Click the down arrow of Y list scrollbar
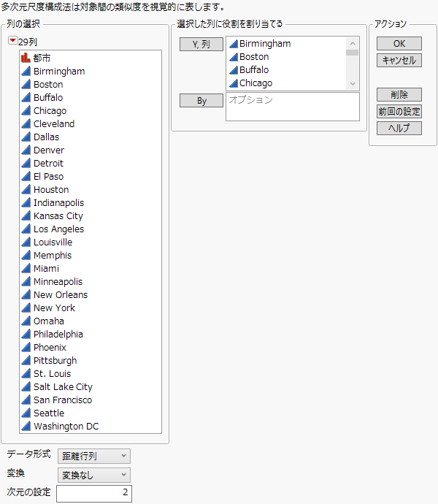The image size is (438, 504). point(353,84)
